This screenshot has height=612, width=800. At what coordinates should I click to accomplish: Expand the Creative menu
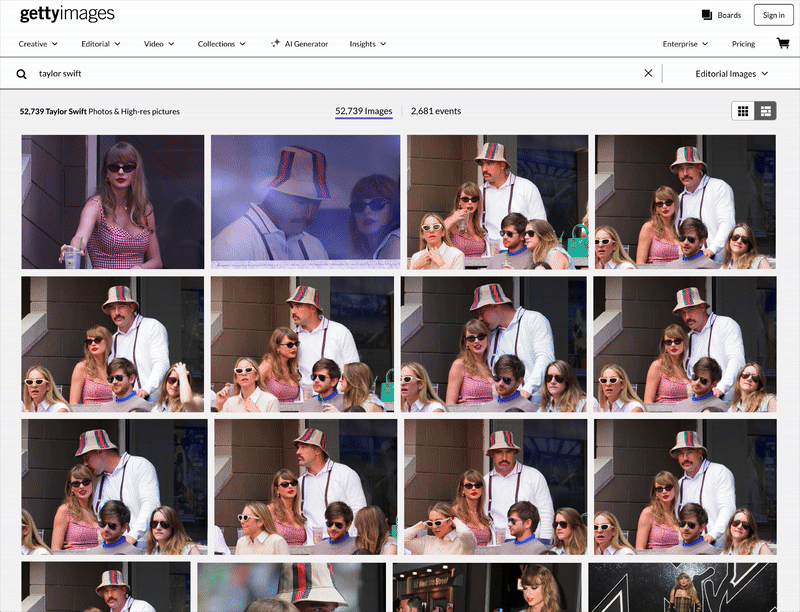point(38,44)
